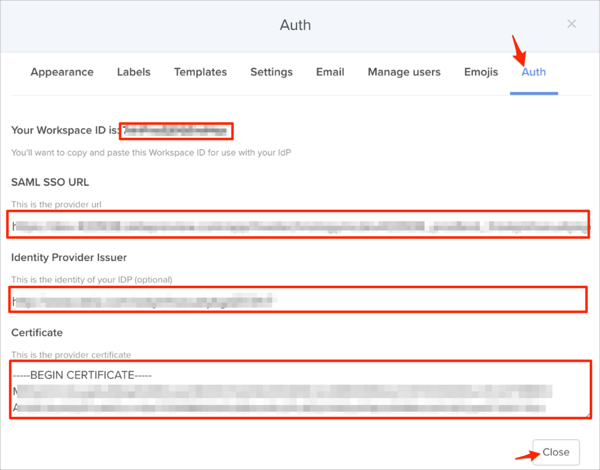Screen dimensions: 600x470
Task: Open the Labels tab
Action: (134, 72)
